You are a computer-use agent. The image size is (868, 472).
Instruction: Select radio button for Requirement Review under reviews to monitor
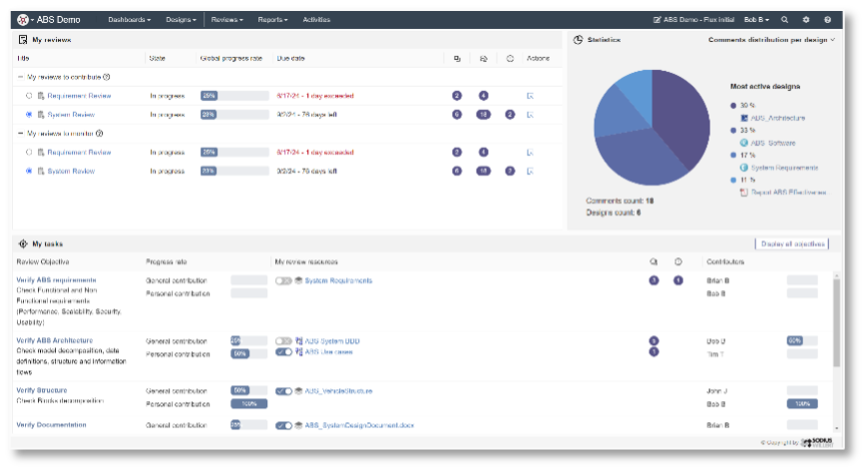[x=29, y=153]
